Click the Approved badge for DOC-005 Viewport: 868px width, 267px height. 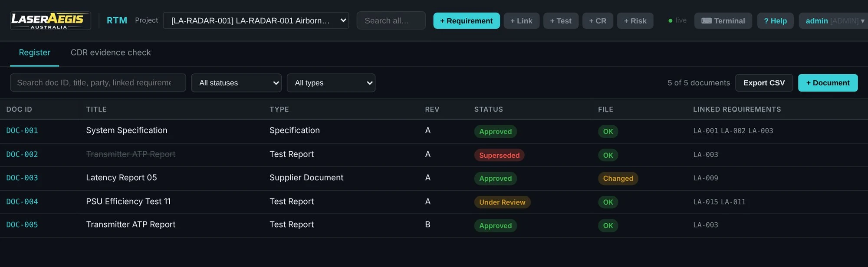(x=495, y=225)
